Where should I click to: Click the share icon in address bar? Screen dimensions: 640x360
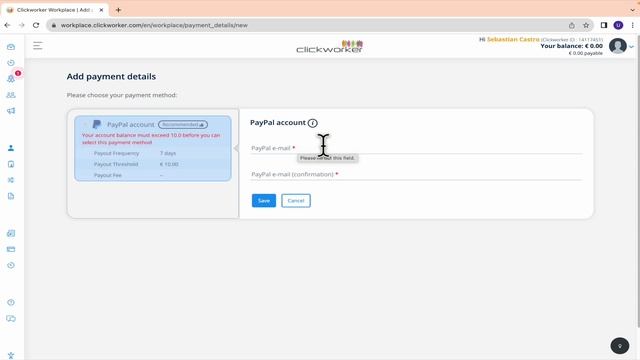click(572, 25)
